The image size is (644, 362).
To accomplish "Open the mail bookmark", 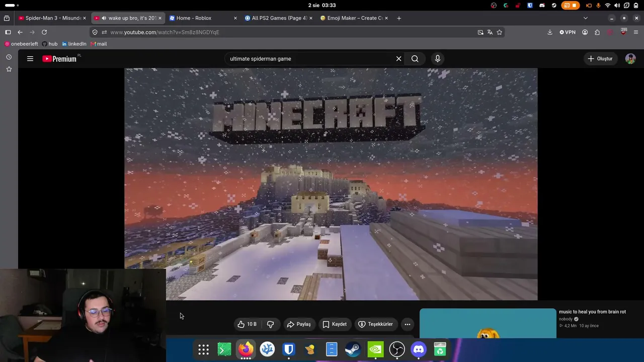I will tap(99, 44).
